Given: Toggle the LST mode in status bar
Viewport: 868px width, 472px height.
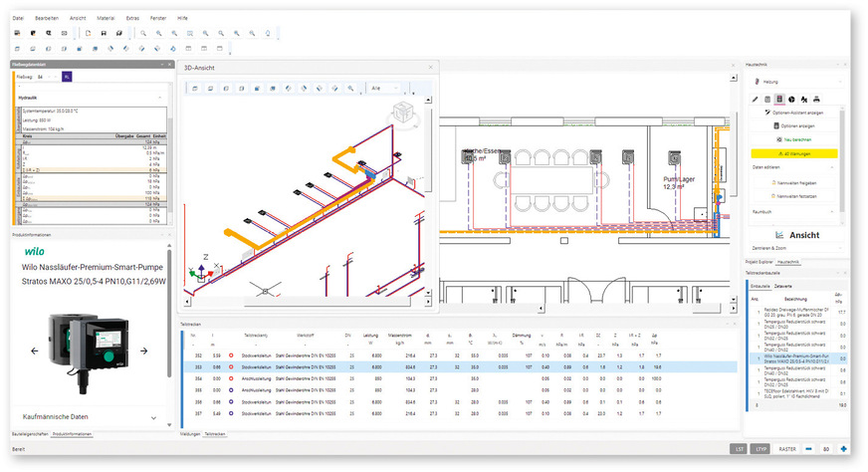Looking at the screenshot, I should (738, 450).
